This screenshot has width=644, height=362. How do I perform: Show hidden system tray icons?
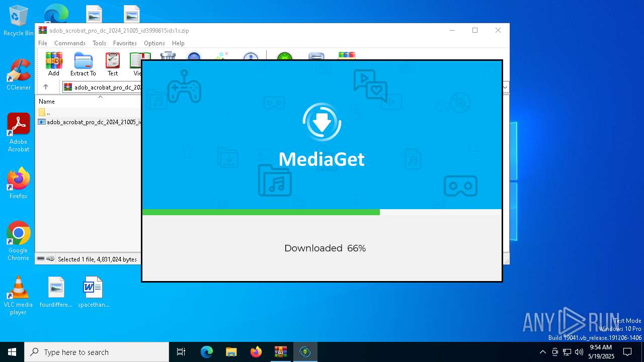coord(542,352)
